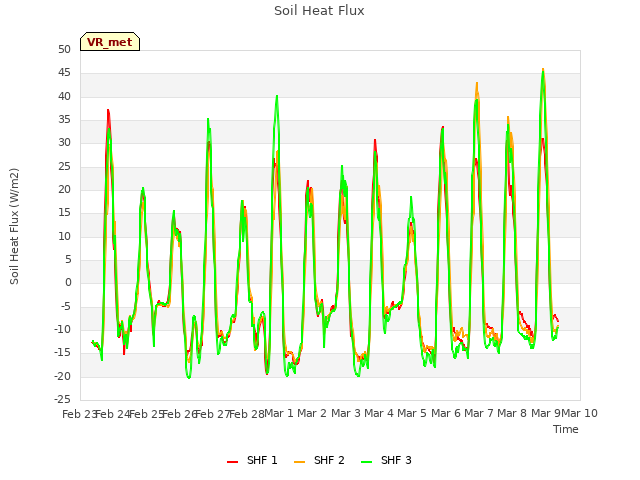
Task: Click the -20 y-axis tick label
Action: click(x=62, y=376)
